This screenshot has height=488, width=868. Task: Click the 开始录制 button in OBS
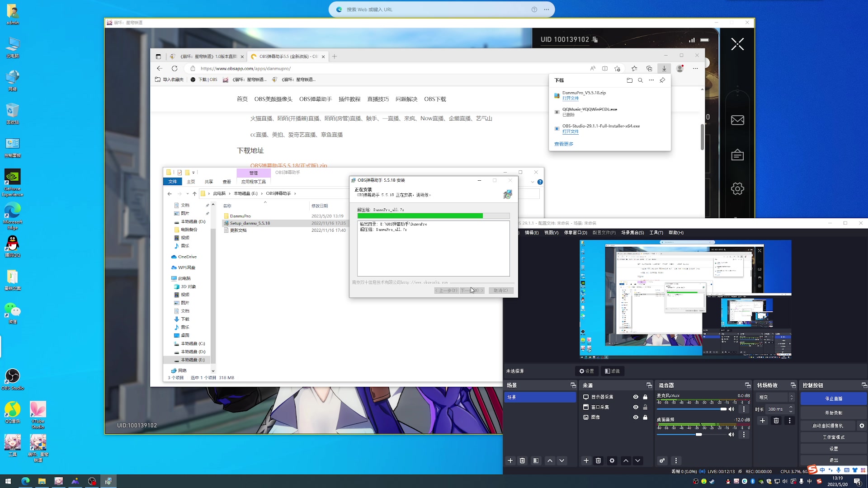pyautogui.click(x=833, y=413)
